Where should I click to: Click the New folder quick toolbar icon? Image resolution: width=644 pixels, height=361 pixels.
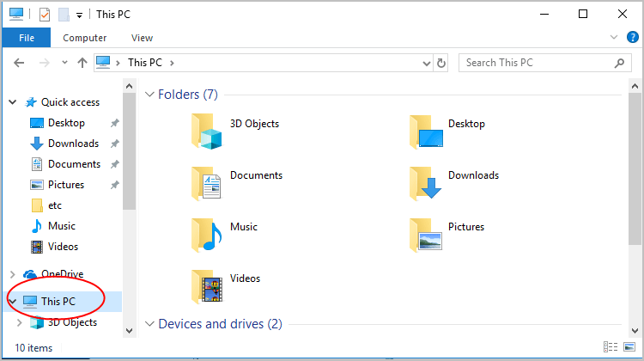64,15
